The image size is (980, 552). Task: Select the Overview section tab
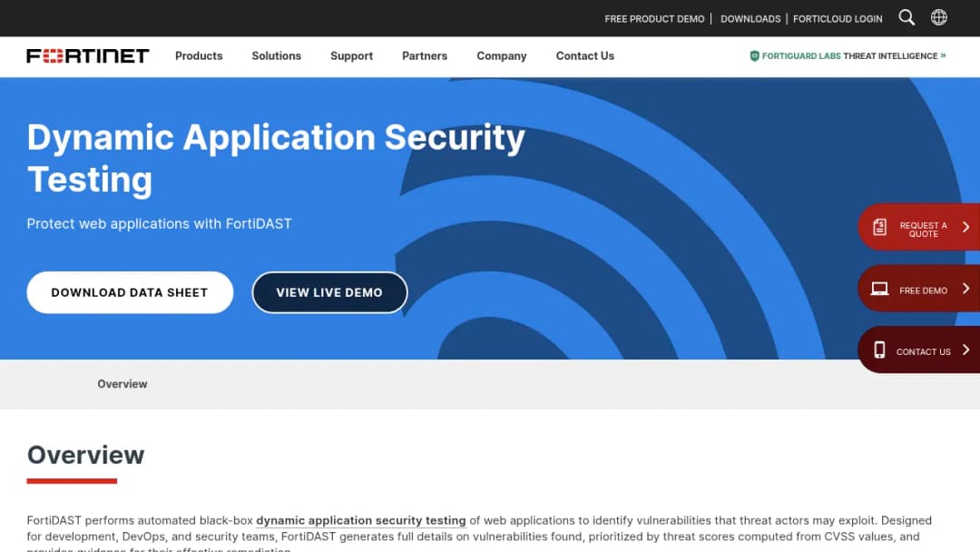pos(122,384)
